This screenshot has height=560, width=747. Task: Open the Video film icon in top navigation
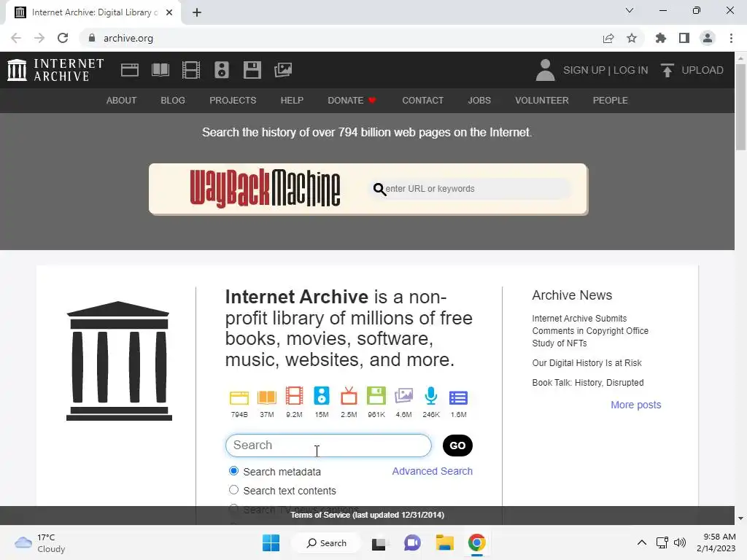[191, 70]
